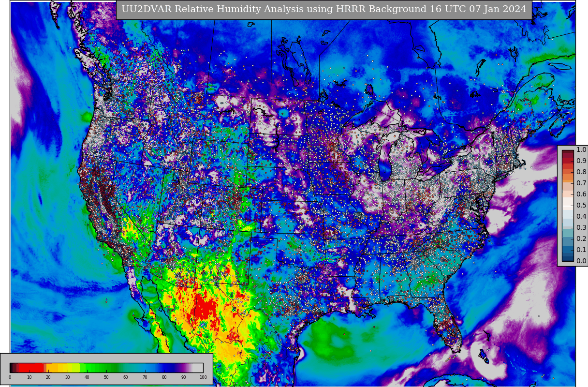Click the 100 tick label on the humidity colorbar
Image resolution: width=588 pixels, height=387 pixels.
click(x=203, y=377)
